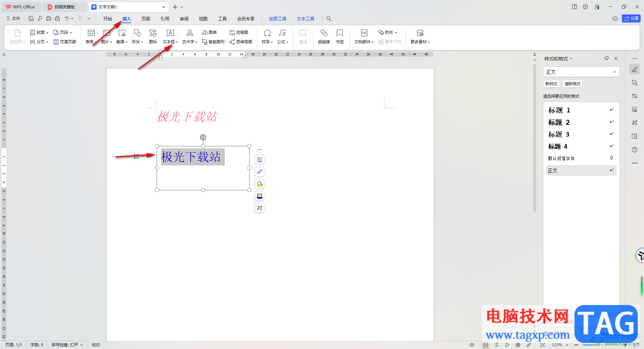Screen dimensions: 644x349
Task: Open the 文件 menu
Action: click(13, 19)
